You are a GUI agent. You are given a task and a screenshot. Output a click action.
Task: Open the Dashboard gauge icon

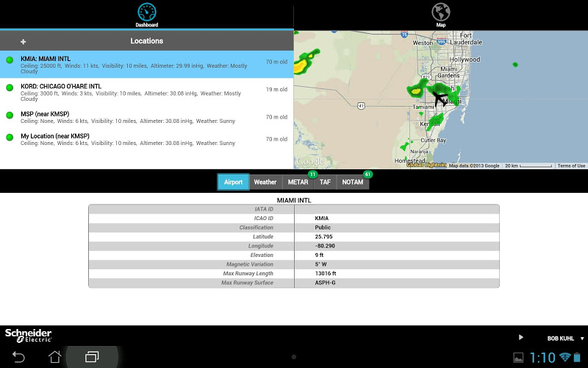146,12
